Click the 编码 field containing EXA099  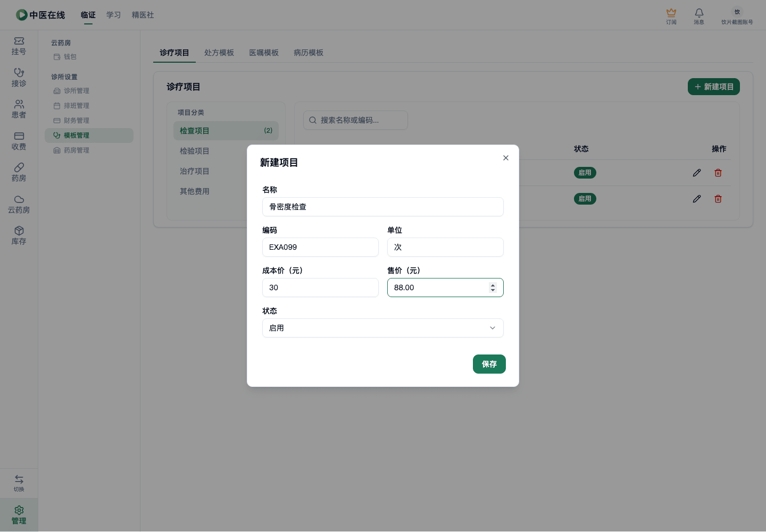(x=320, y=247)
